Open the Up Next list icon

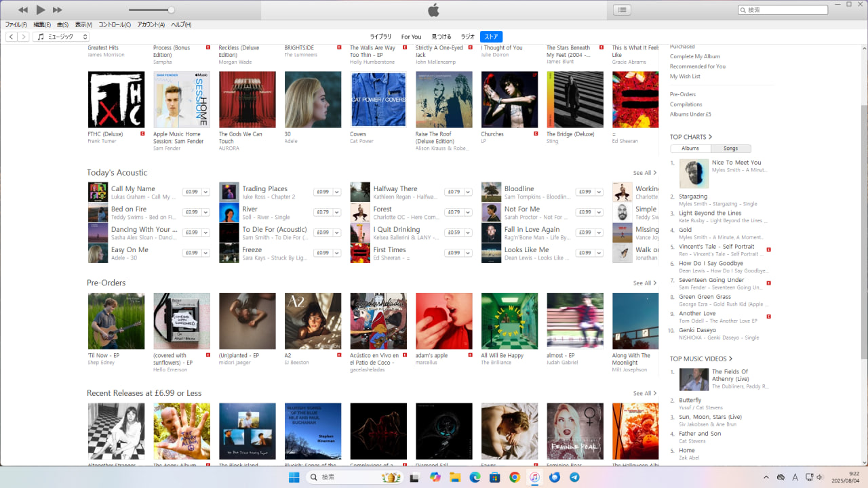[x=622, y=9]
